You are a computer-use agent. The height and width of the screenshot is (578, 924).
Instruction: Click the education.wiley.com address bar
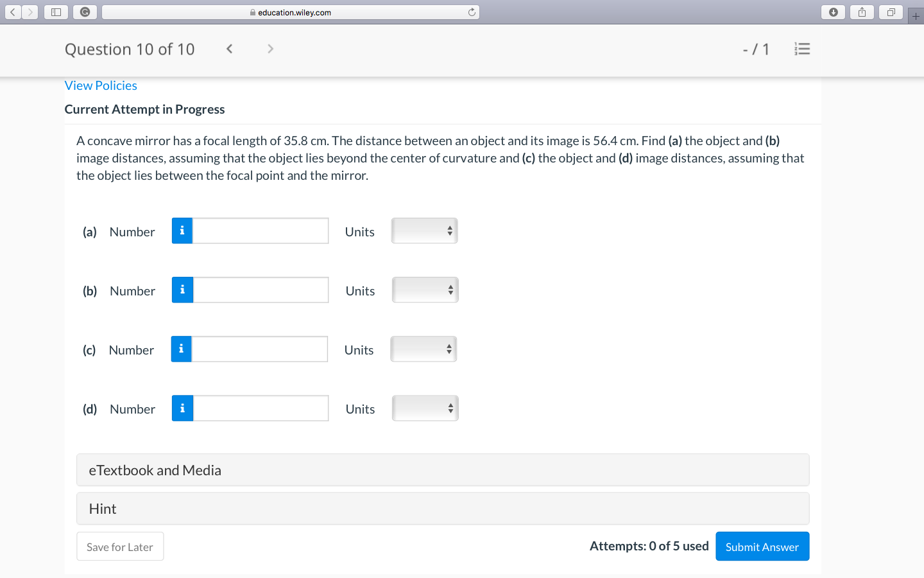(291, 12)
